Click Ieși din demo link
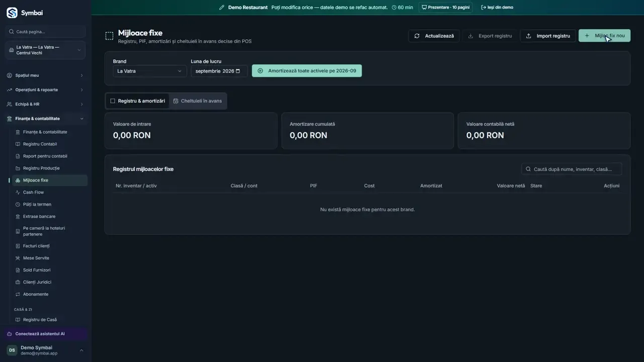This screenshot has height=362, width=644. pos(497,8)
